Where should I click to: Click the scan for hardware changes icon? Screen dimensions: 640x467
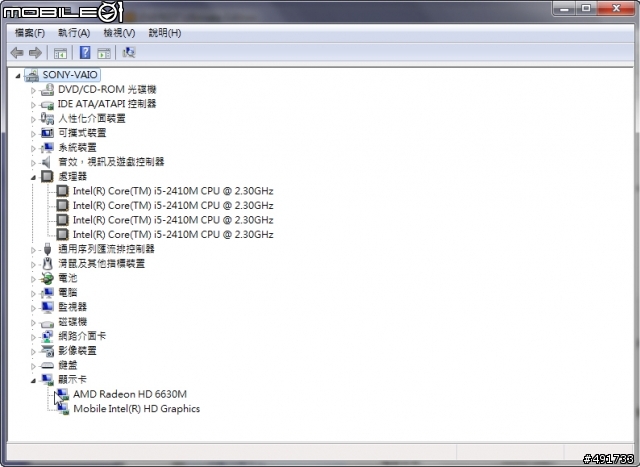click(x=129, y=53)
